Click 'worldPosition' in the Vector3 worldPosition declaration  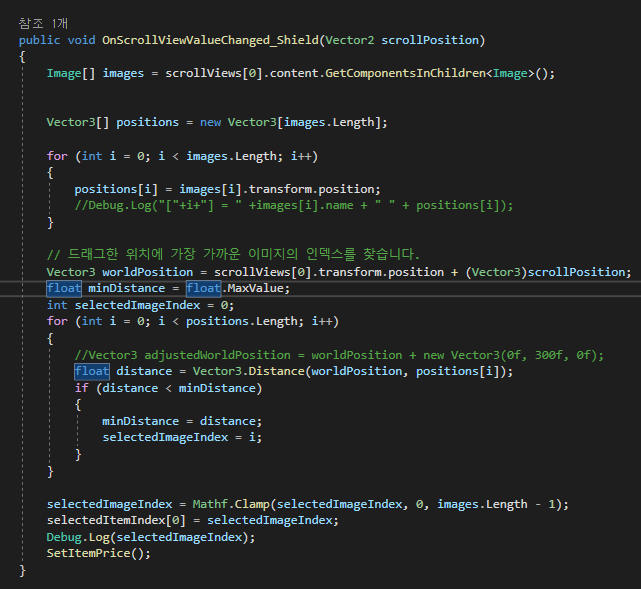pyautogui.click(x=147, y=272)
